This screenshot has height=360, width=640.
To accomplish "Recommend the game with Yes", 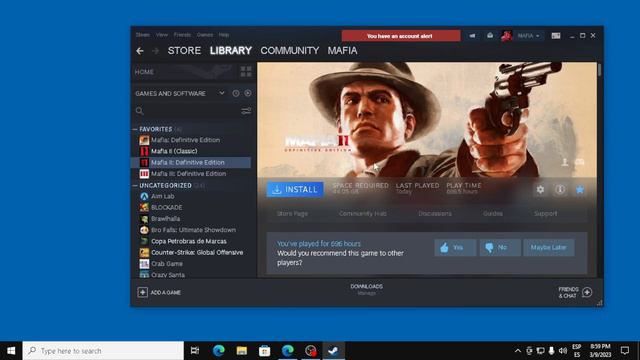I will (455, 247).
